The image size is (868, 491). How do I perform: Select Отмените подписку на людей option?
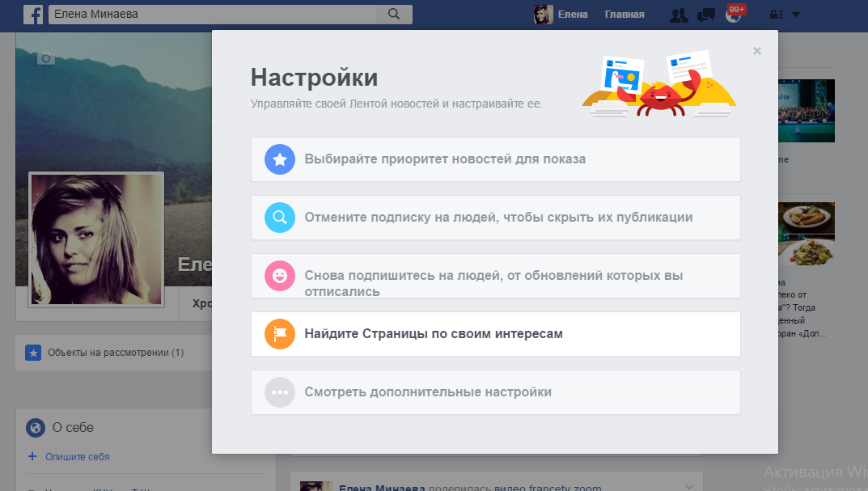click(495, 218)
